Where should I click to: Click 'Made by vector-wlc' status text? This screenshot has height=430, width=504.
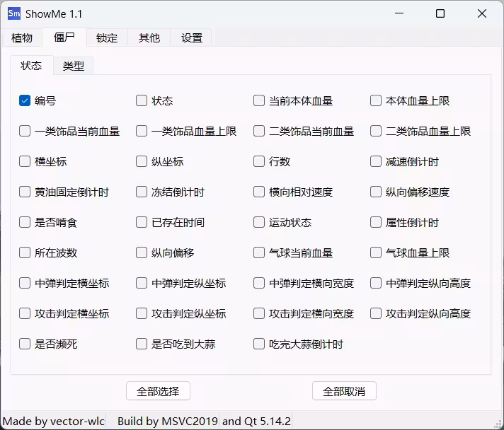tap(54, 421)
